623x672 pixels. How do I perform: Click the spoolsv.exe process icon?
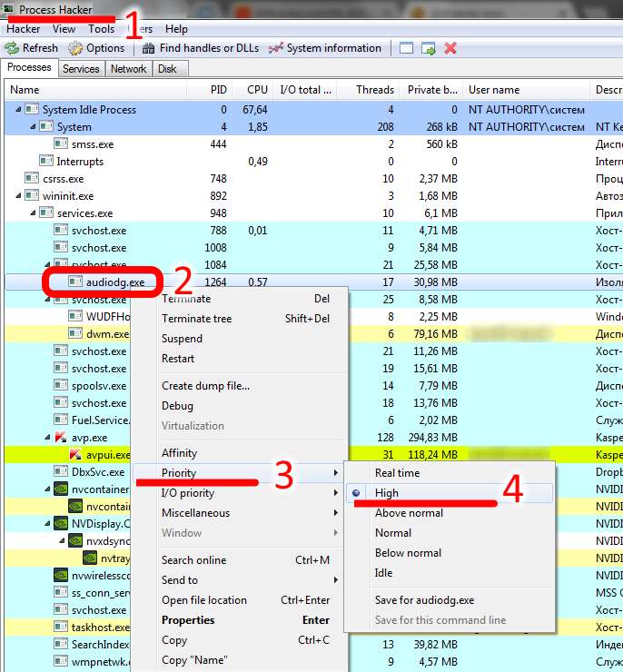[61, 385]
